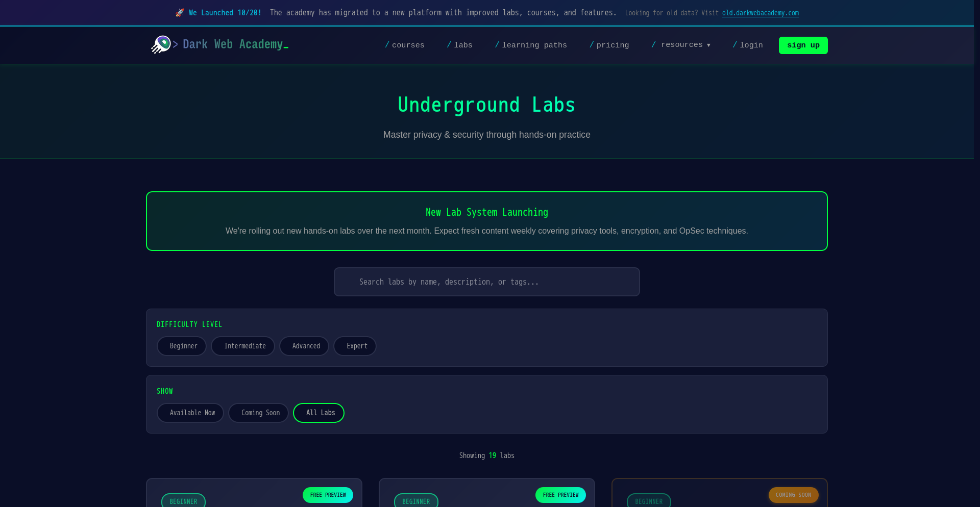Click the rocket icon in the announcement banner

pyautogui.click(x=179, y=12)
